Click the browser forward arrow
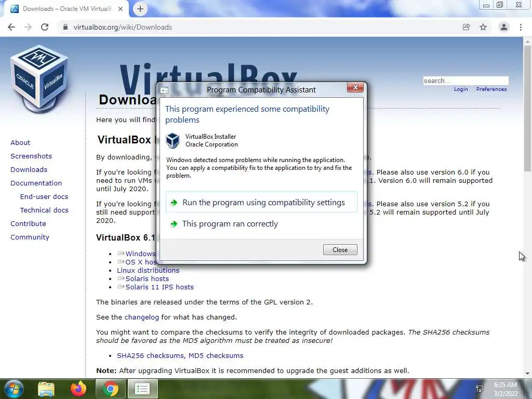Image resolution: width=532 pixels, height=399 pixels. tap(28, 27)
